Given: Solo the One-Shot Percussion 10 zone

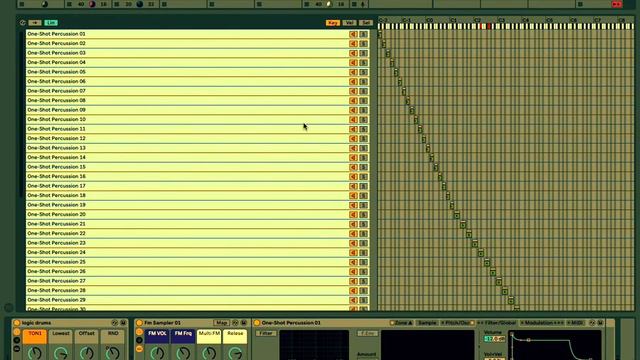Looking at the screenshot, I should point(364,120).
